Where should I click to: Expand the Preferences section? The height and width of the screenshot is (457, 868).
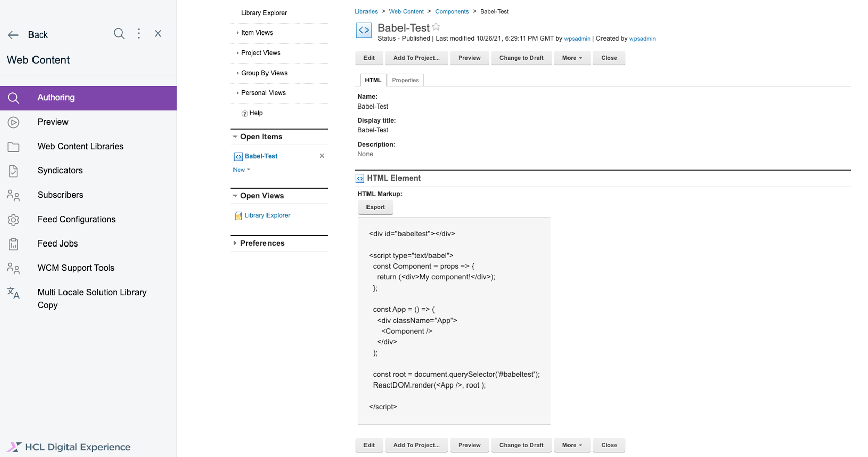(235, 243)
